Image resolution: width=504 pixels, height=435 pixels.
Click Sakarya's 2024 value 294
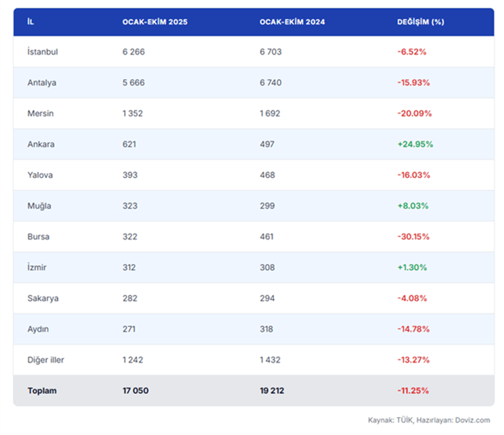(x=267, y=298)
